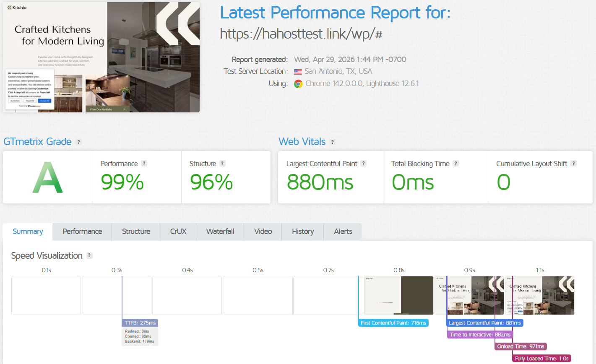
Task: Open the Video tab
Action: pyautogui.click(x=263, y=231)
